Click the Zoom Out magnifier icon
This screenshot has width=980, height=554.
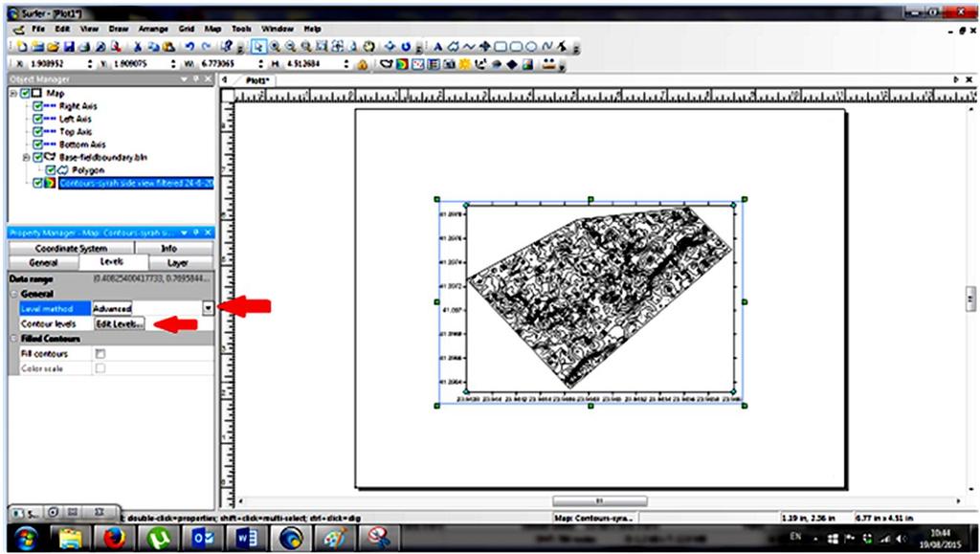pos(291,47)
